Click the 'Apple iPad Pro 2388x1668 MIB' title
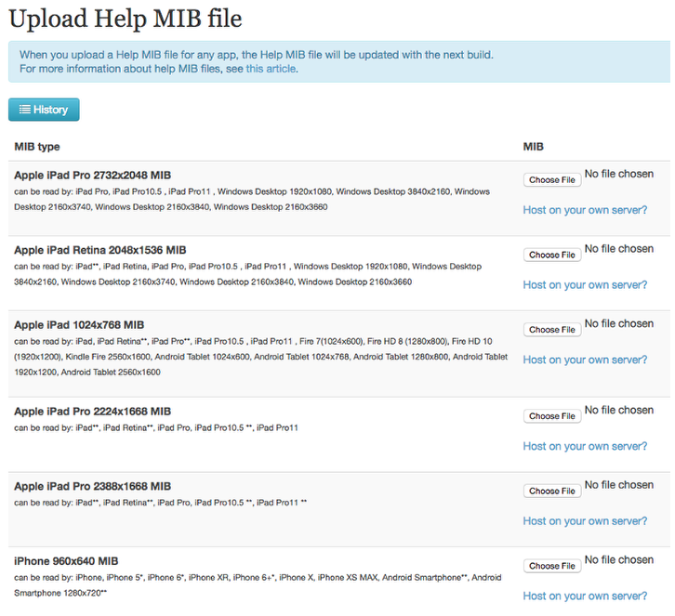Screen dimensions: 675x616 [93, 486]
